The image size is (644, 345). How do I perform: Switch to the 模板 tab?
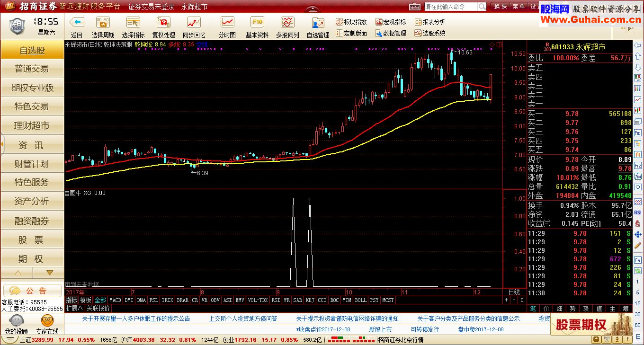click(85, 300)
